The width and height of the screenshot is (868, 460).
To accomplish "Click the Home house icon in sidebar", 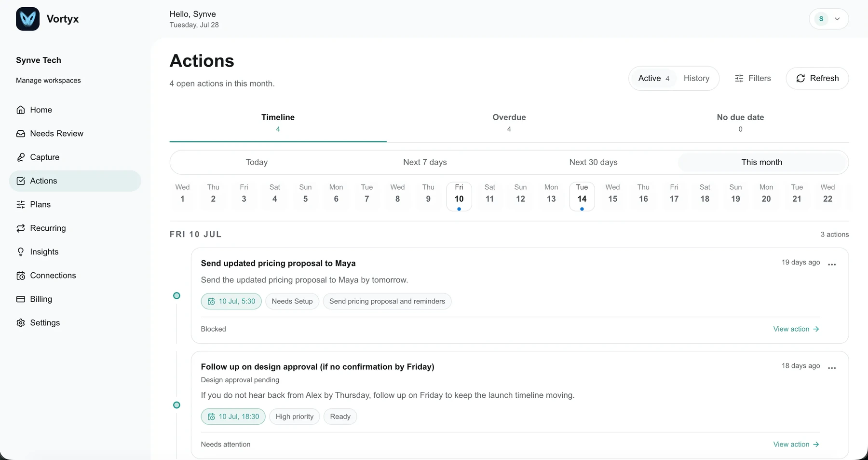I will 21,110.
